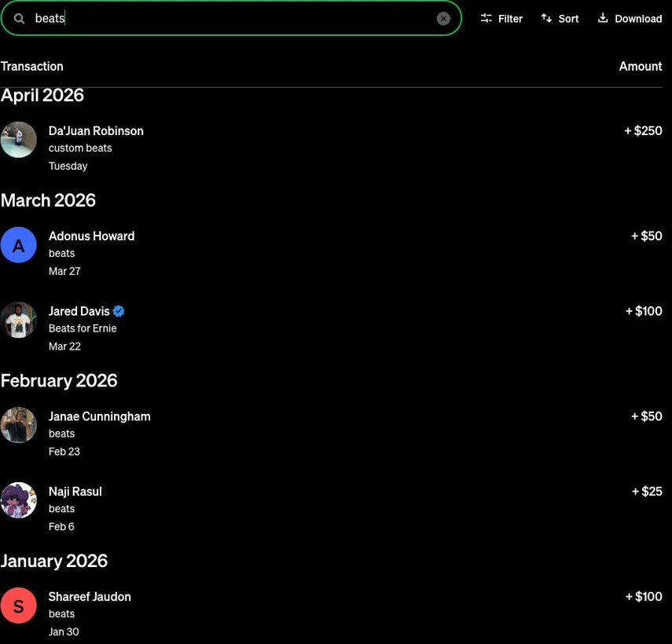Click the Tuesday date label
672x644 pixels.
click(68, 166)
